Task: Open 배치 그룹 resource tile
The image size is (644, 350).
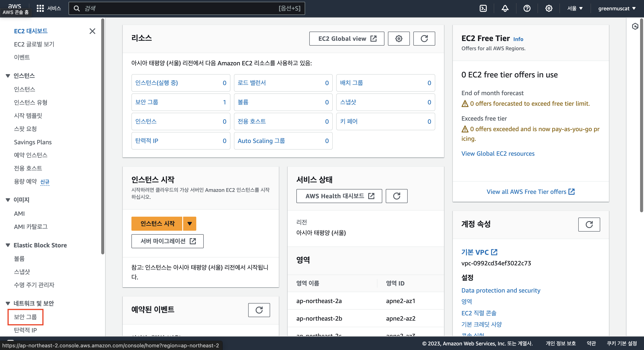Action: (386, 83)
